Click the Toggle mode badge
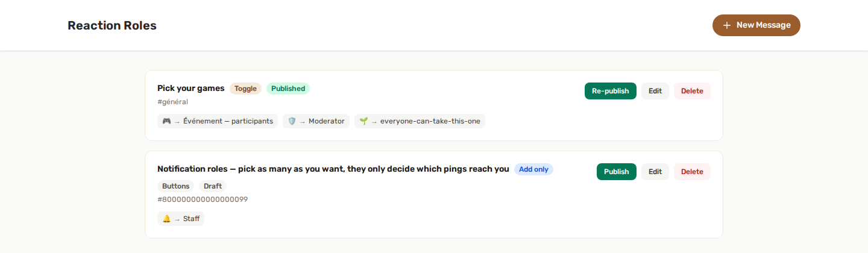 tap(245, 89)
